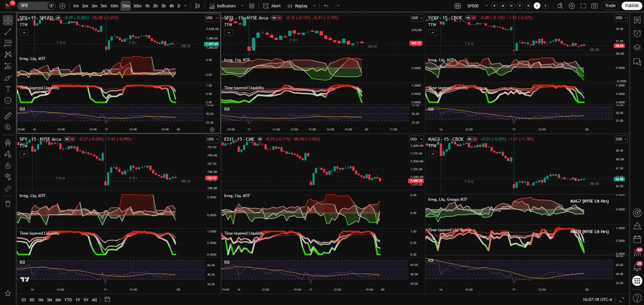This screenshot has height=305, width=644.
Task: Open the USD currency dropdown on SPX chart
Action: (x=212, y=18)
